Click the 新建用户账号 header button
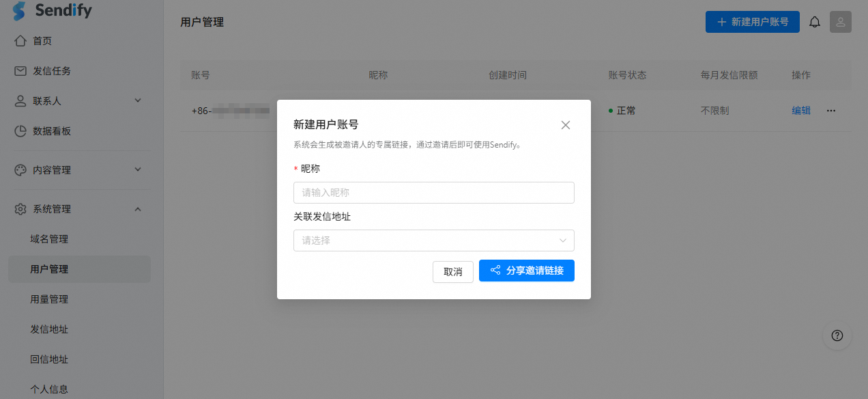Image resolution: width=868 pixels, height=399 pixels. point(753,22)
